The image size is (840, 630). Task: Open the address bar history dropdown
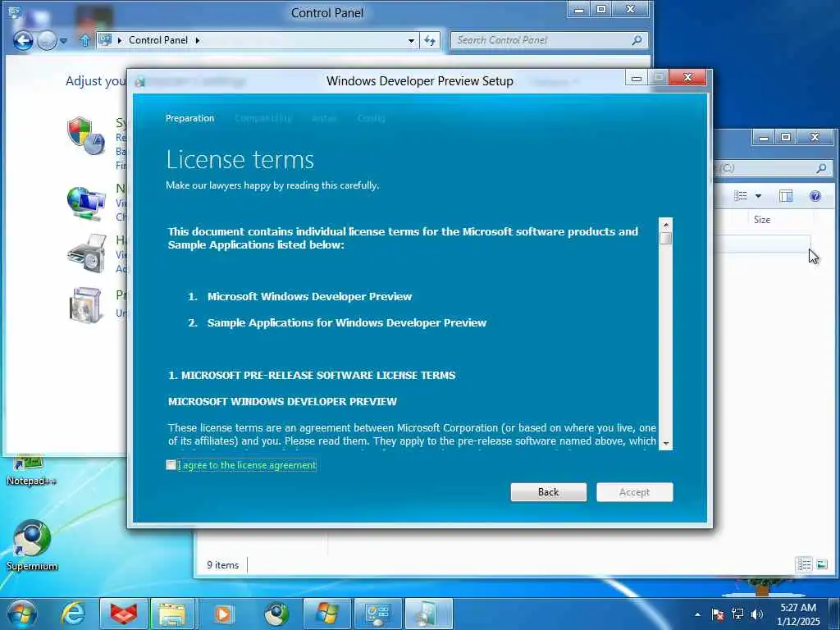411,40
